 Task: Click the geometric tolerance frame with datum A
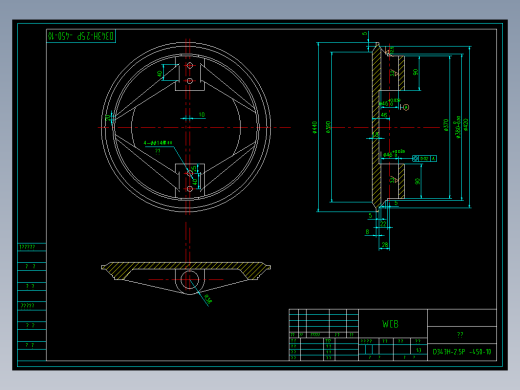[x=424, y=159]
